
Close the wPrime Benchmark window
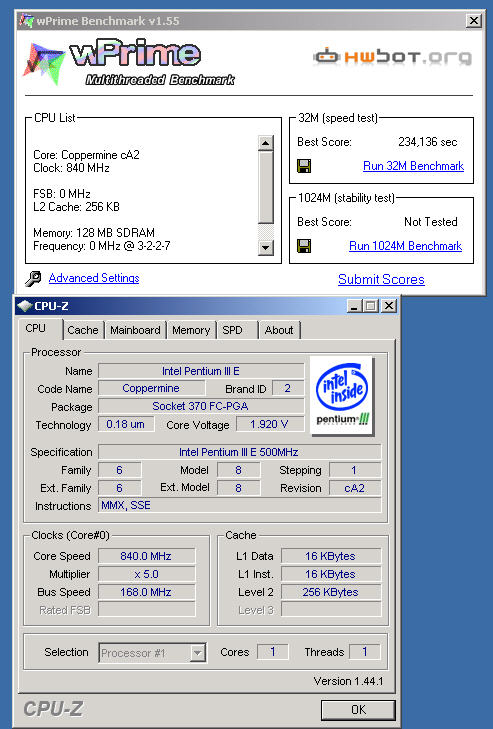(x=473, y=20)
